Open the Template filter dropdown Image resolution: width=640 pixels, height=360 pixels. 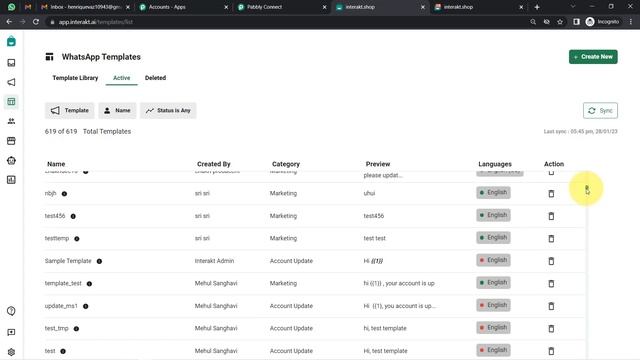click(x=69, y=110)
